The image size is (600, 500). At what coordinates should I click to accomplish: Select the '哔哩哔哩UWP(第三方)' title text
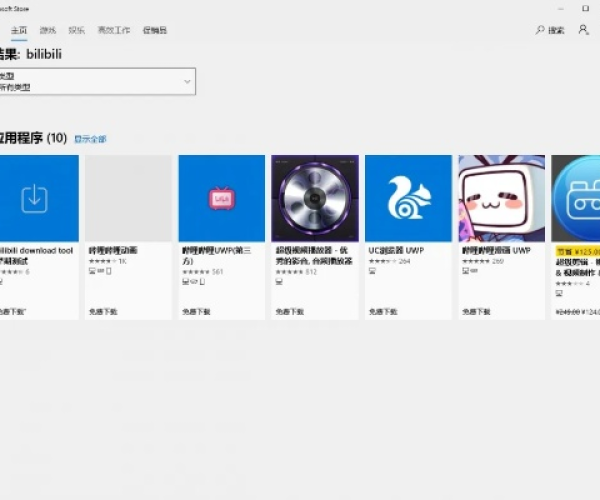(217, 256)
